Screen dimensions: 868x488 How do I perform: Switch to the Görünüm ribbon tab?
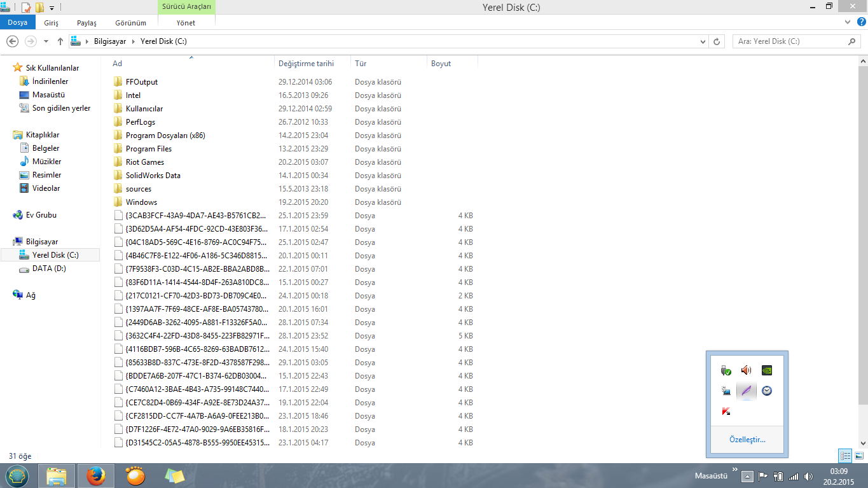point(130,22)
